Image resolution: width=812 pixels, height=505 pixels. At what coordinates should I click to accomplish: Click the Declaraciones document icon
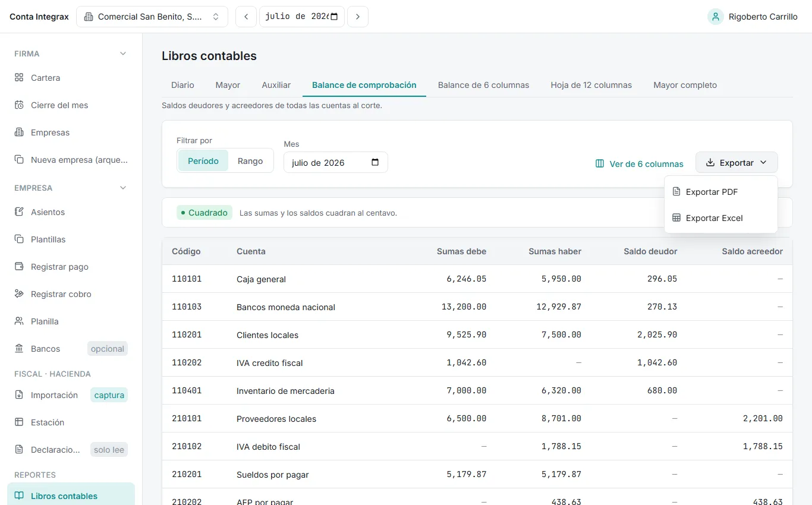(x=19, y=450)
